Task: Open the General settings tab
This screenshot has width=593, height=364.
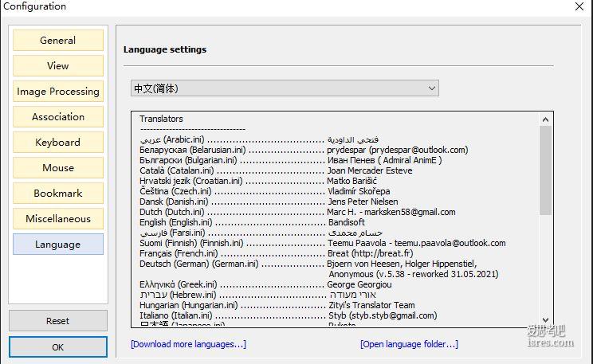Action: coord(58,40)
